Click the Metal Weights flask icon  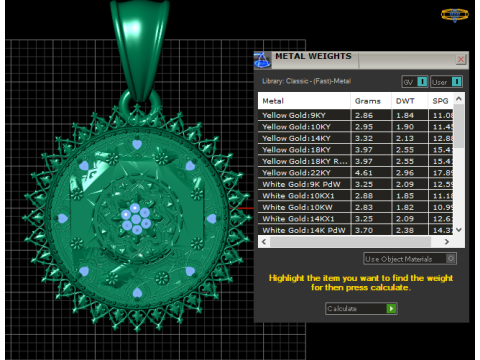coord(262,60)
